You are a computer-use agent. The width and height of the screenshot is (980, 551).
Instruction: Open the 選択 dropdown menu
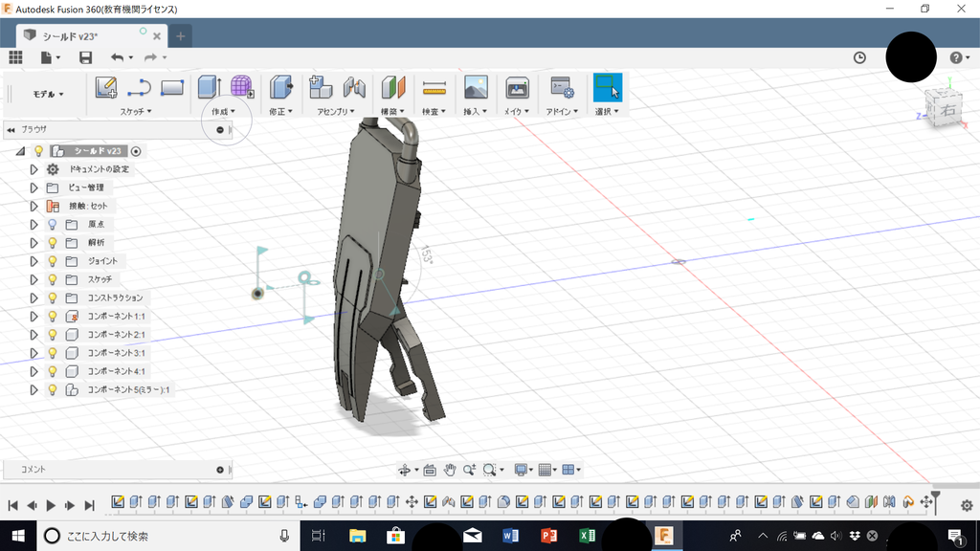pos(606,111)
